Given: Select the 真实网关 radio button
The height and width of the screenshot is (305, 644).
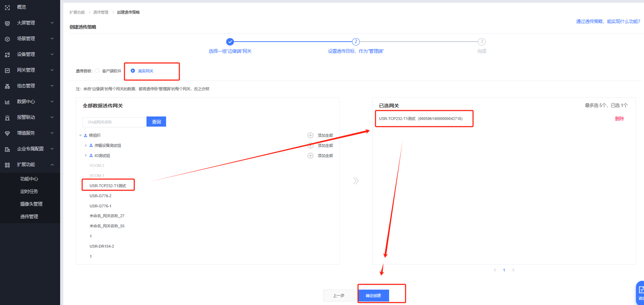Looking at the screenshot, I should point(133,71).
